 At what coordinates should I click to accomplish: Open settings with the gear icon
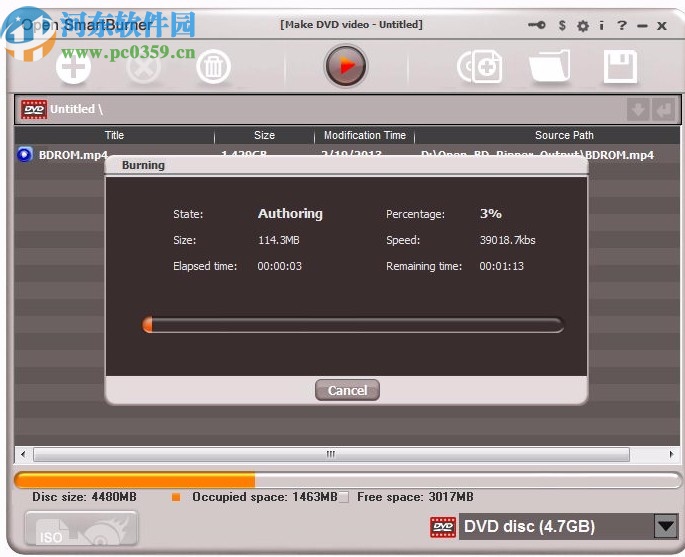pyautogui.click(x=583, y=26)
